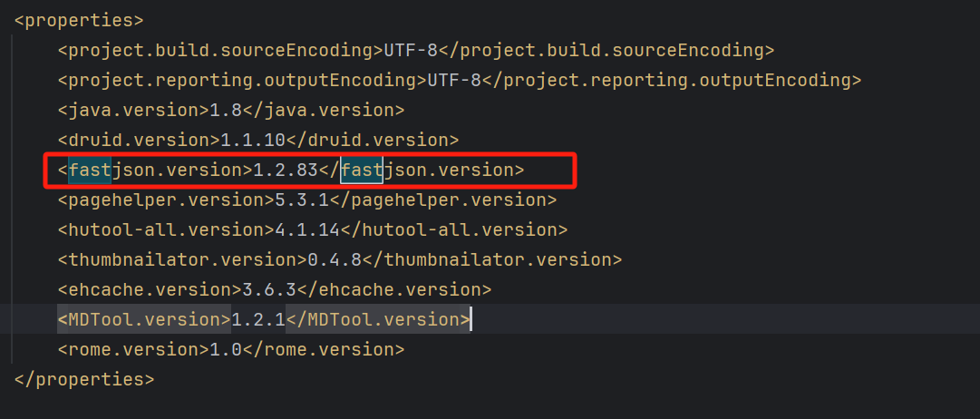The image size is (980, 419).
Task: Click the MDTool.version opening tag
Action: click(x=144, y=319)
